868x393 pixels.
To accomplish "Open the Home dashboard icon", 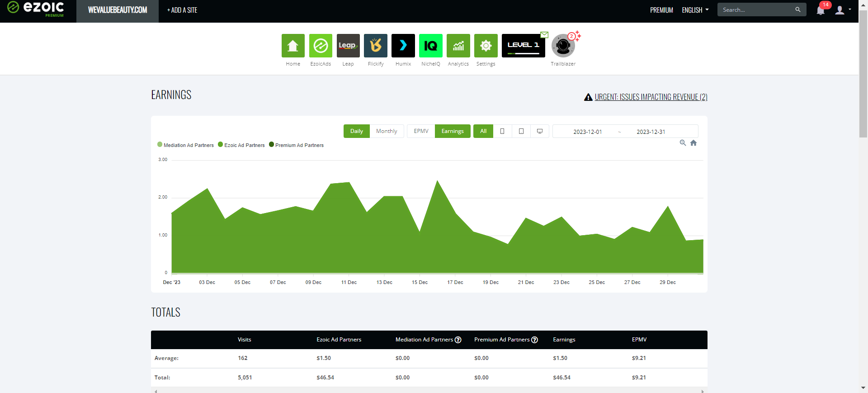I will 293,46.
